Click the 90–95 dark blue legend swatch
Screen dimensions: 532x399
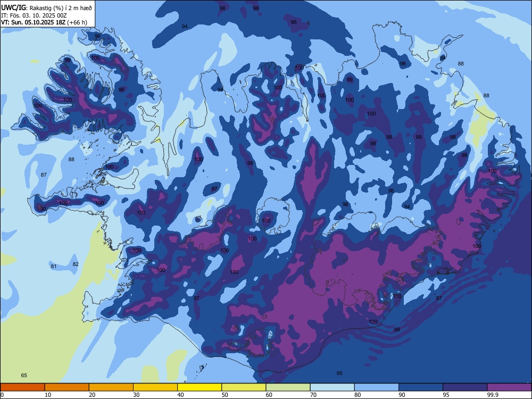pyautogui.click(x=421, y=387)
